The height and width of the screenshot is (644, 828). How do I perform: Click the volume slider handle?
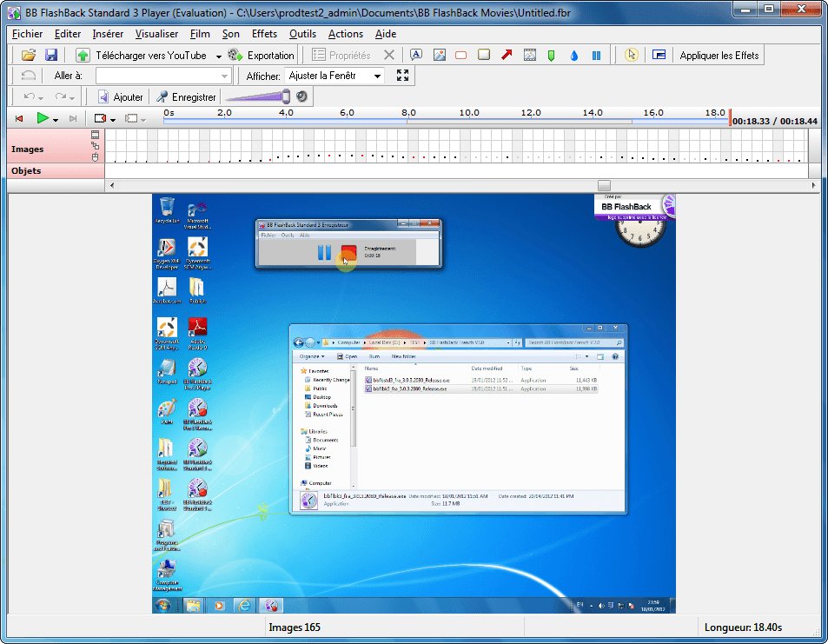pos(286,96)
